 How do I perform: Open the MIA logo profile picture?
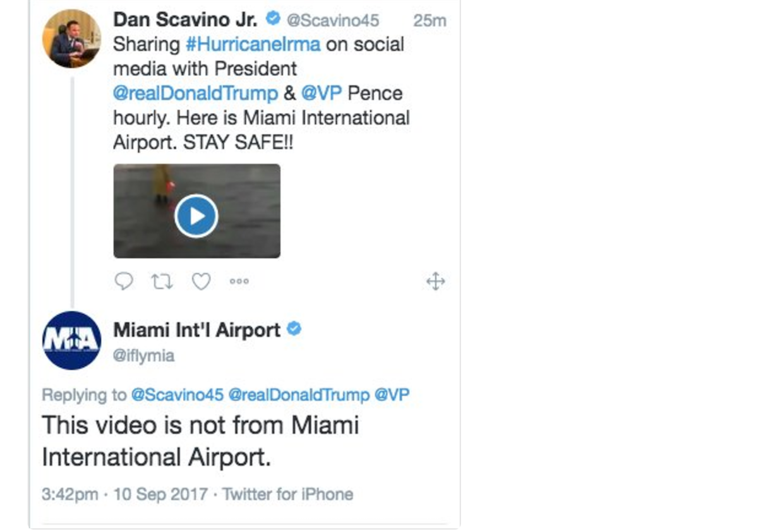[x=71, y=341]
